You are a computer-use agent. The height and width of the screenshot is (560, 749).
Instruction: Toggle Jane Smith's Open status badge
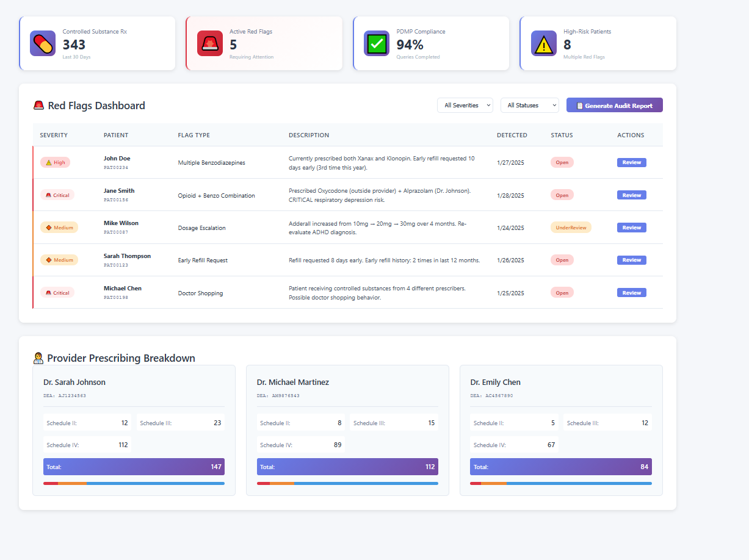pos(562,195)
